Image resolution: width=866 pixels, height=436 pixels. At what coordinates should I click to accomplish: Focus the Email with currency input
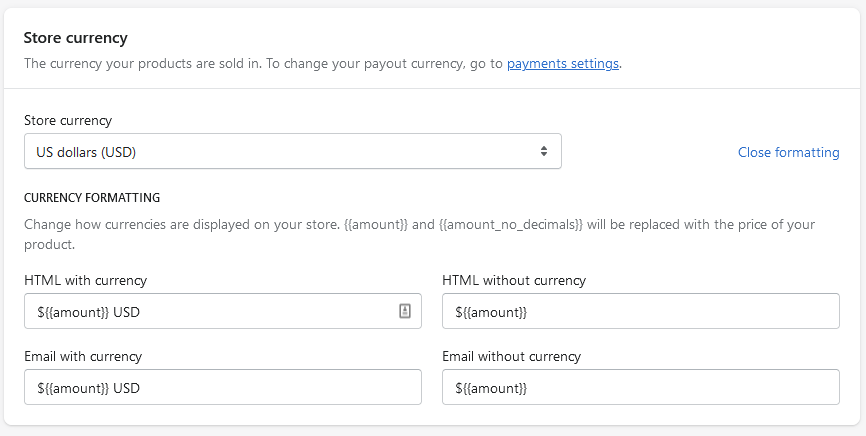223,387
